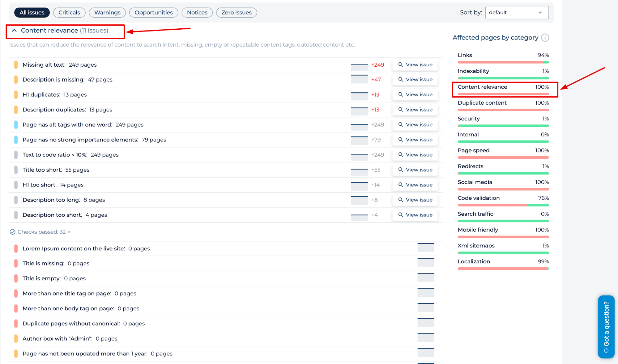This screenshot has width=618, height=364.
Task: Click the Zero issues filter button
Action: pyautogui.click(x=237, y=12)
